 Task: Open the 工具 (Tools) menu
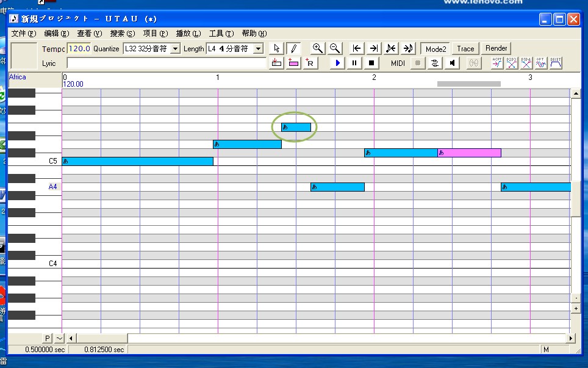tap(221, 34)
